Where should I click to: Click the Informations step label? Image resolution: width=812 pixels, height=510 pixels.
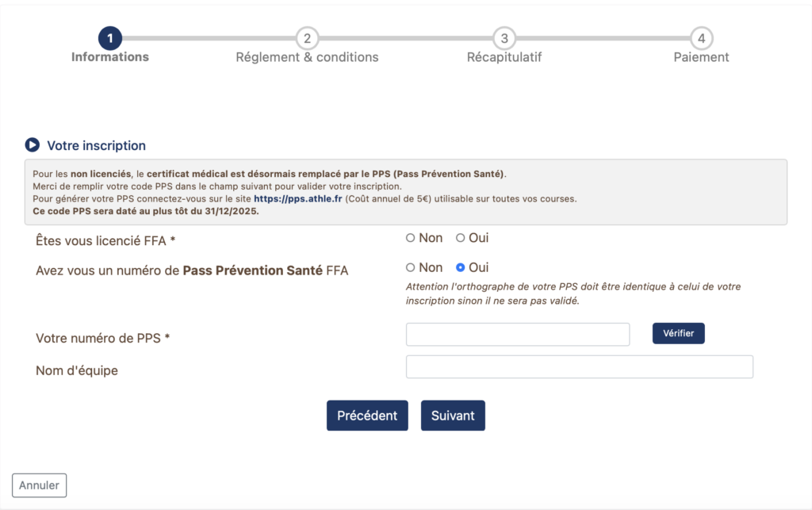coord(110,57)
